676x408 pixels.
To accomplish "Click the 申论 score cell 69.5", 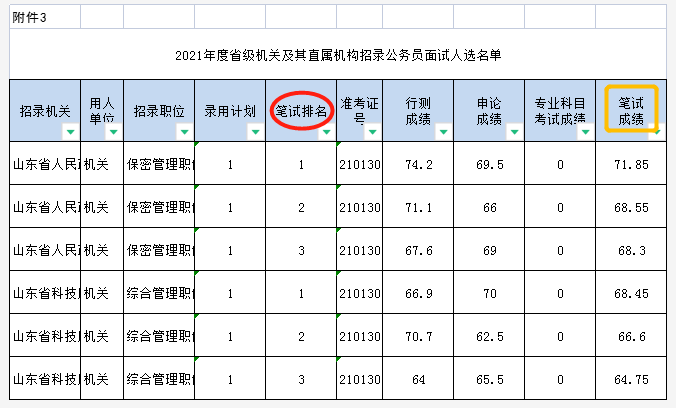I will coord(490,164).
